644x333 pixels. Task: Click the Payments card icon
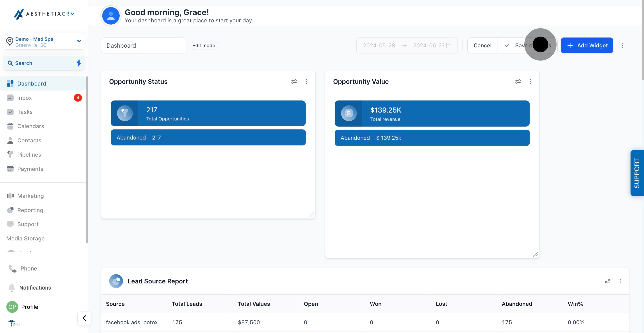[x=10, y=169]
